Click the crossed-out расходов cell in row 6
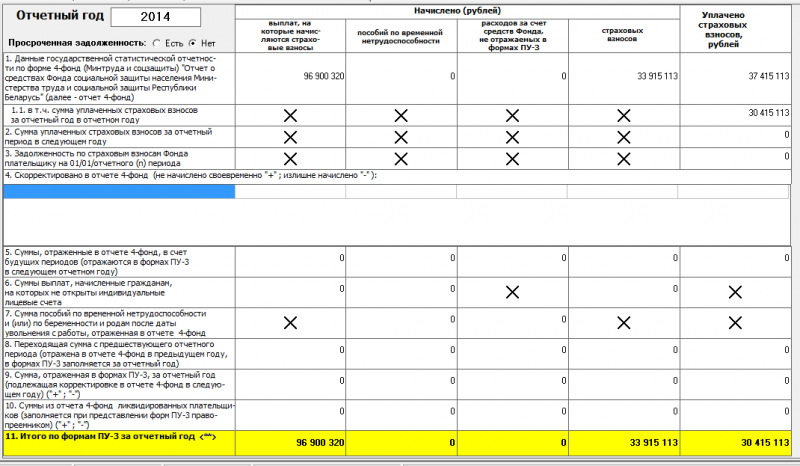The height and width of the screenshot is (466, 800). click(512, 292)
